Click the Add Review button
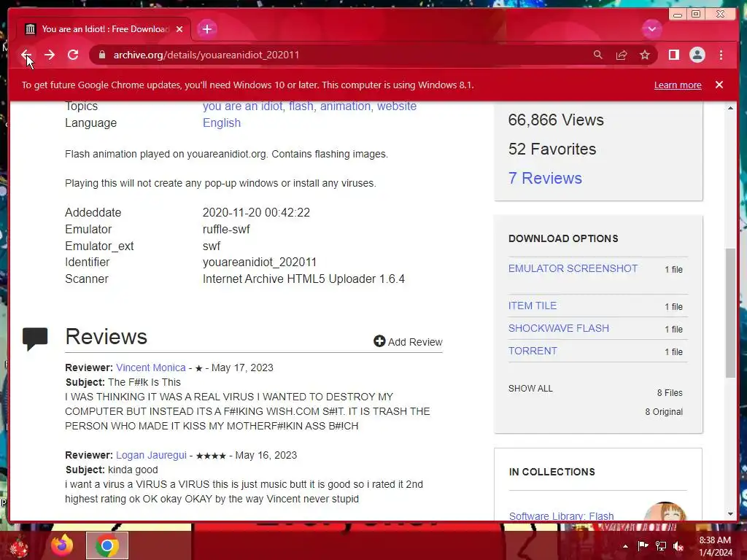Image resolution: width=747 pixels, height=560 pixels. (x=409, y=341)
